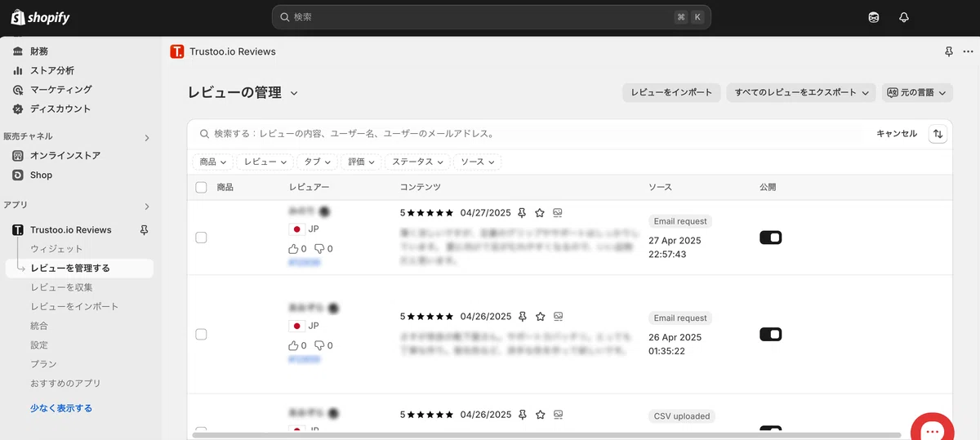Select the first review's checkbox
The height and width of the screenshot is (440, 980).
click(x=202, y=238)
